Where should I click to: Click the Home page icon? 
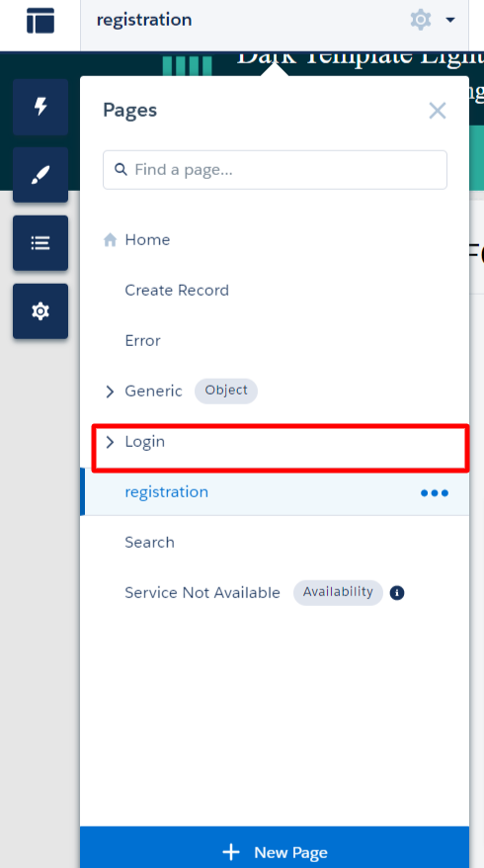point(110,239)
